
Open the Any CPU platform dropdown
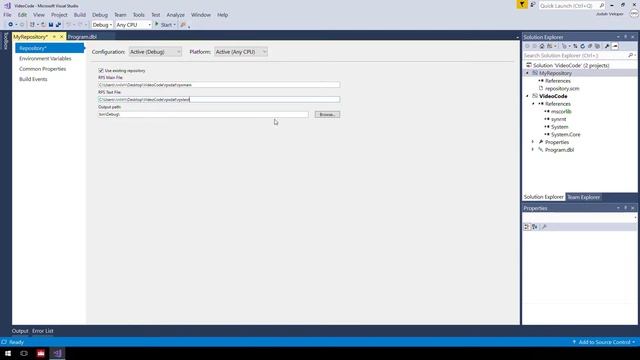tap(133, 25)
